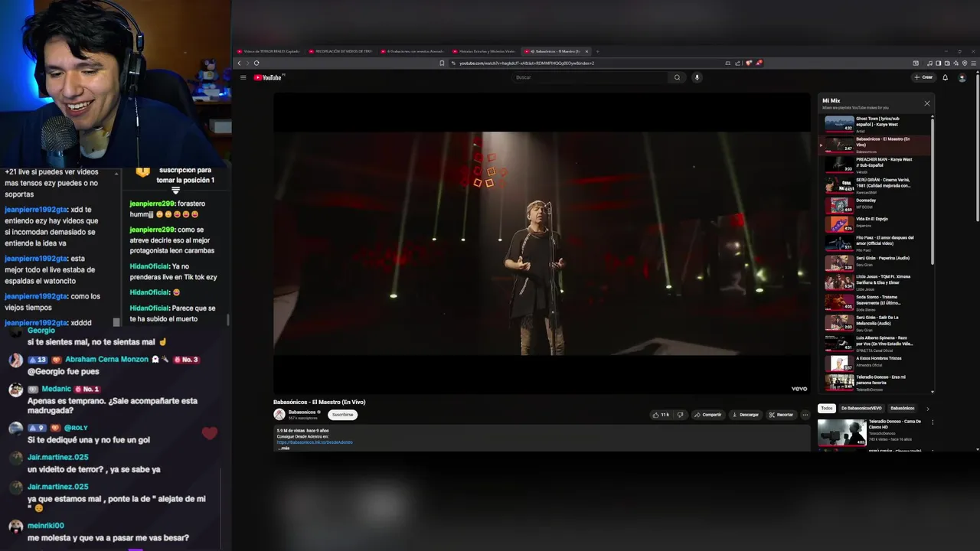Click the red heart in TikTok chat
This screenshot has height=551, width=980.
click(x=210, y=433)
